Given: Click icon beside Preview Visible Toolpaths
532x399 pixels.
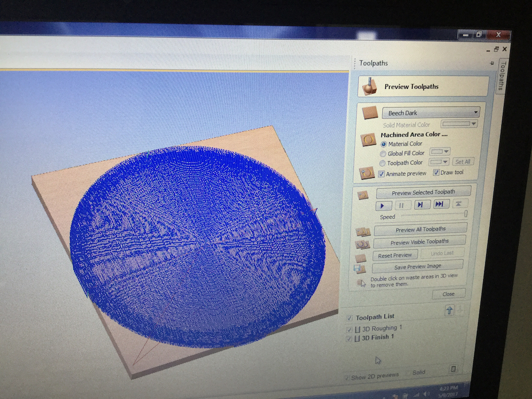Looking at the screenshot, I should point(362,244).
